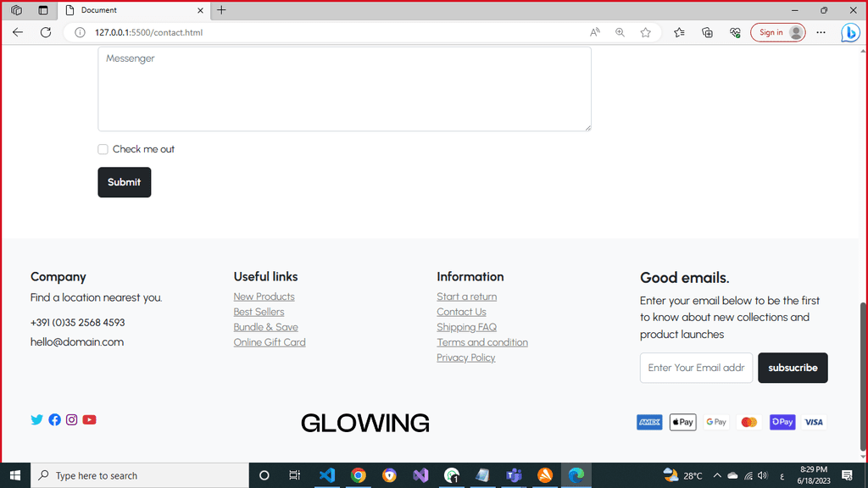Screen dimensions: 868x488
Task: View site information icon in address bar
Action: point(80,33)
